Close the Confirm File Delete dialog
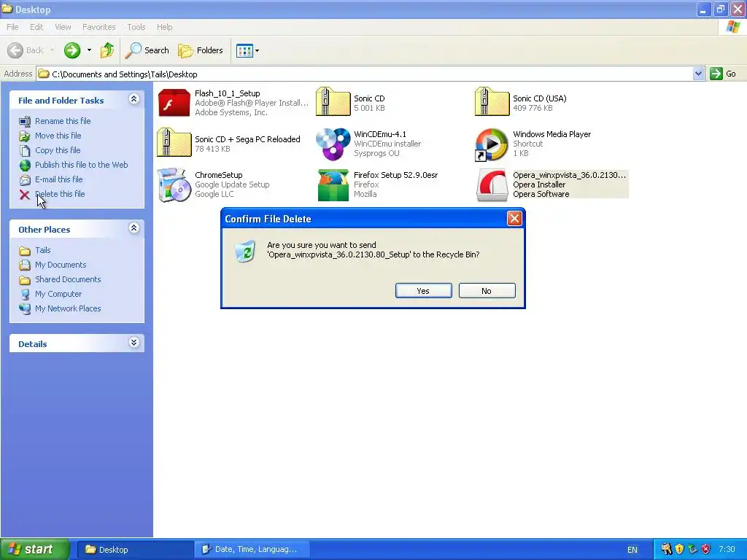This screenshot has height=560, width=747. coord(514,219)
